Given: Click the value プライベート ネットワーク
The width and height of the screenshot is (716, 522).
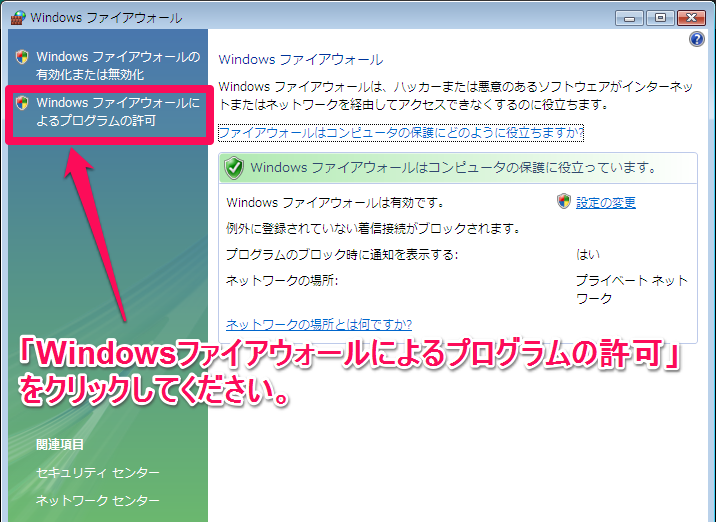Looking at the screenshot, I should pyautogui.click(x=632, y=289).
